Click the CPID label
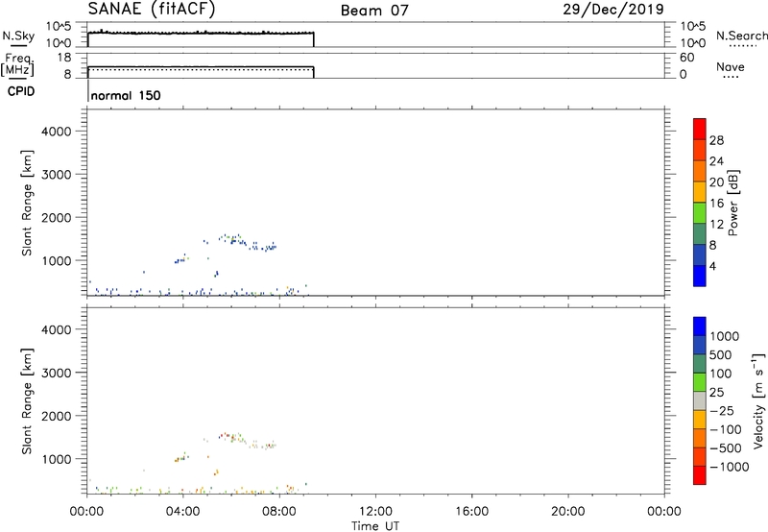The image size is (768, 532). point(21,91)
